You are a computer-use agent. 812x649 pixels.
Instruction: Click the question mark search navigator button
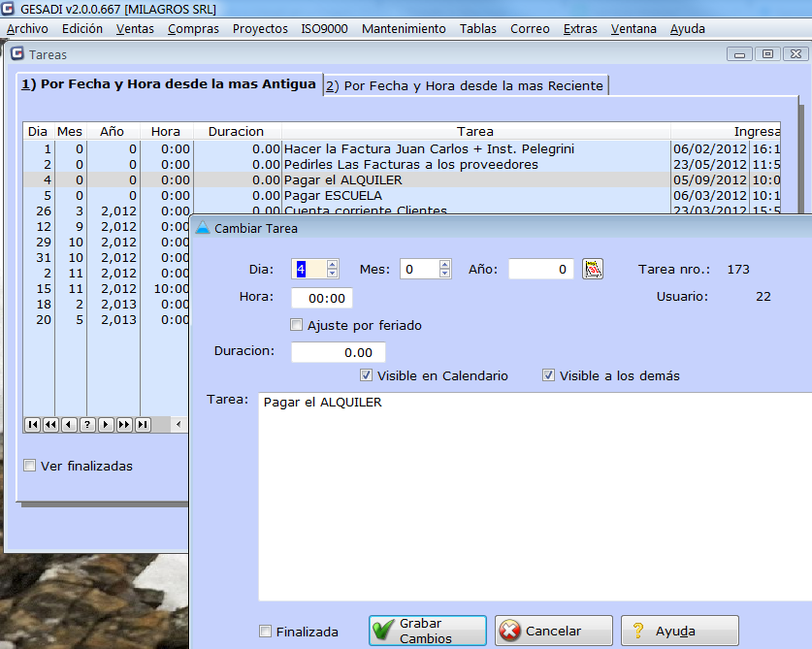pos(87,425)
